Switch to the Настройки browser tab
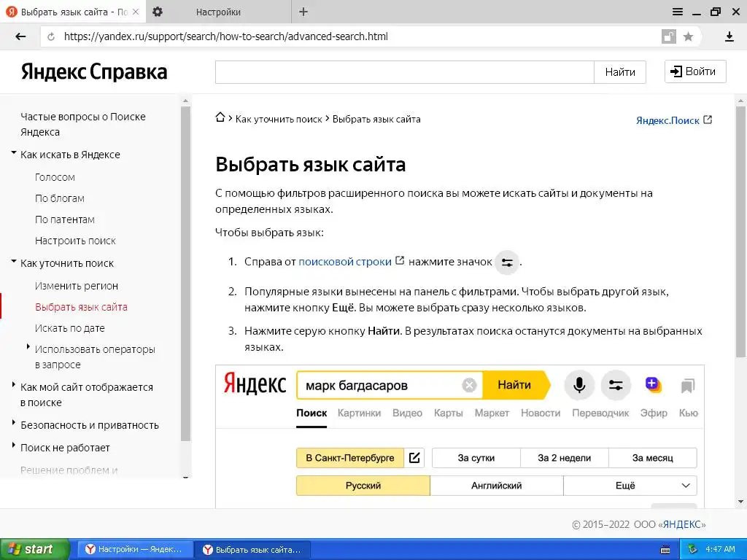Screen dimensions: 747x560 coord(218,12)
